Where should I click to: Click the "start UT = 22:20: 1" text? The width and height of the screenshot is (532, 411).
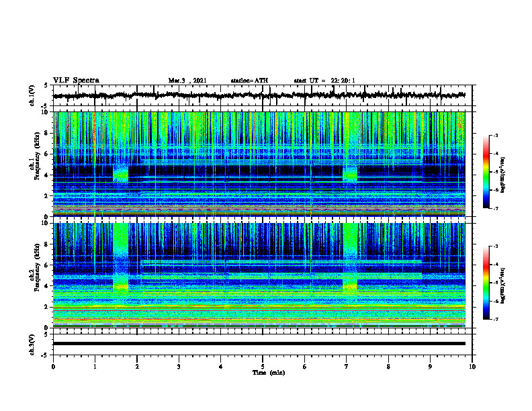(x=324, y=81)
